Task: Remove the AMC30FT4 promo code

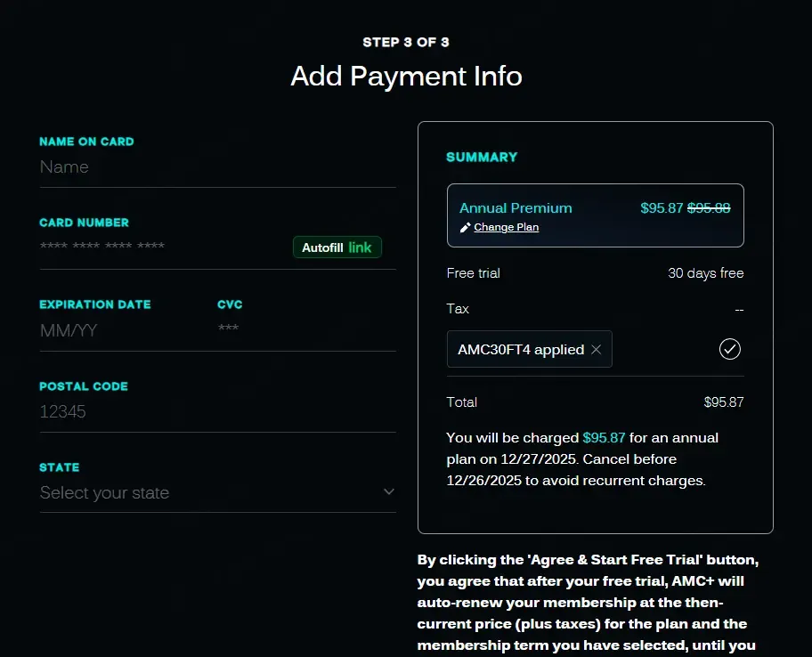Action: pos(597,350)
